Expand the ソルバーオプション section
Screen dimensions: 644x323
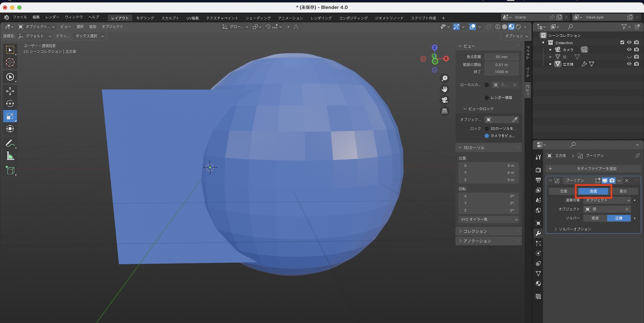(575, 229)
